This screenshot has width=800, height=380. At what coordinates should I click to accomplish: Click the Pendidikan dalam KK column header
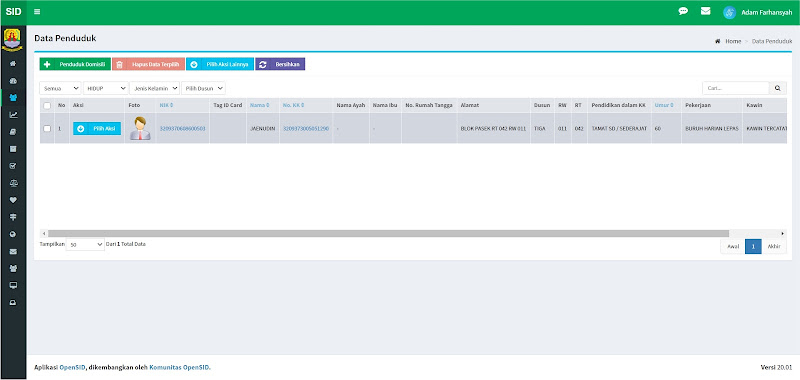618,105
